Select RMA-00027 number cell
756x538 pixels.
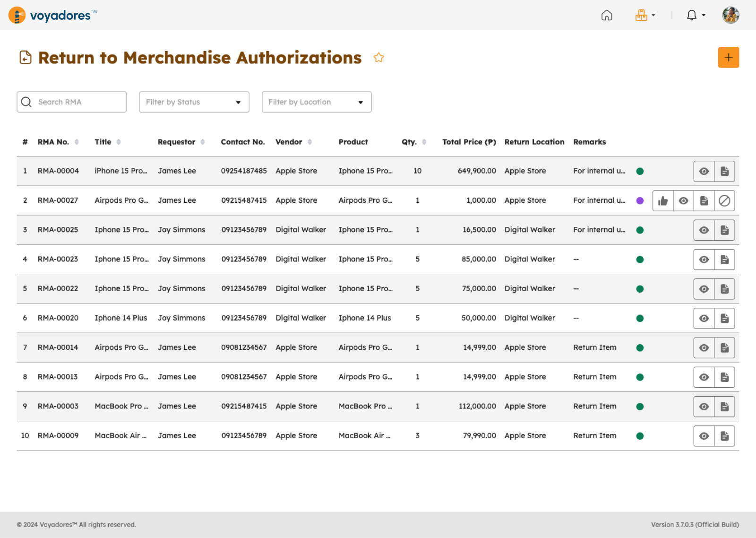(58, 200)
